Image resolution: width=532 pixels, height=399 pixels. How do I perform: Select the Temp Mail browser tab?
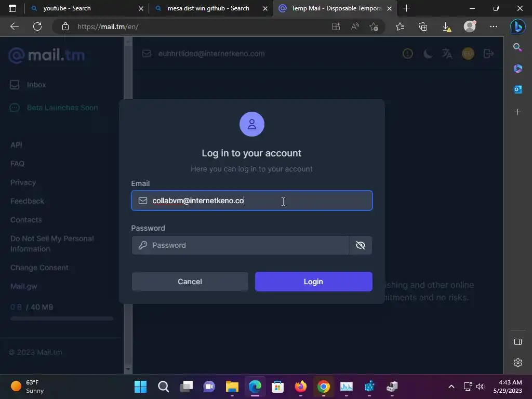pyautogui.click(x=336, y=8)
